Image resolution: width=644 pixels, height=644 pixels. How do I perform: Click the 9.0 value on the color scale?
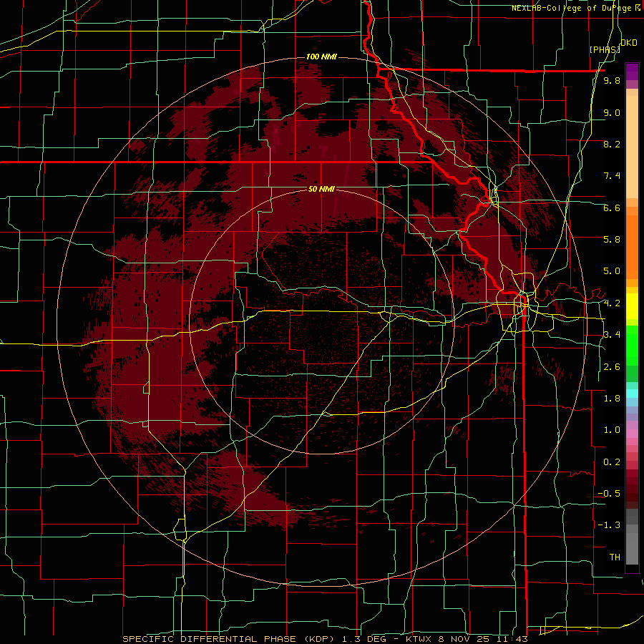pos(612,112)
